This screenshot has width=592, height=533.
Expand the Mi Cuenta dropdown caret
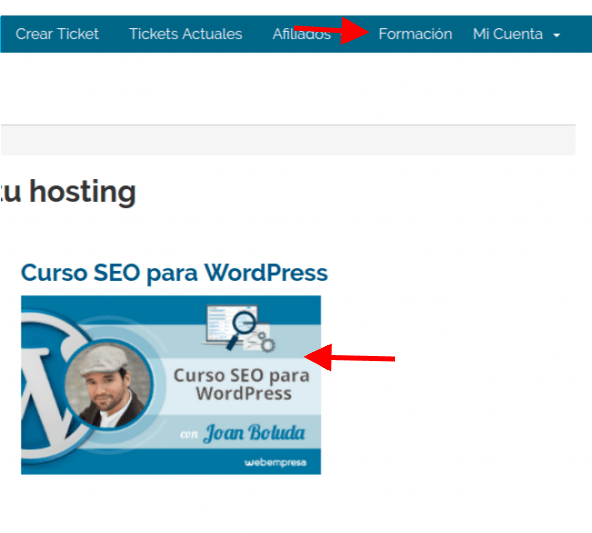557,35
